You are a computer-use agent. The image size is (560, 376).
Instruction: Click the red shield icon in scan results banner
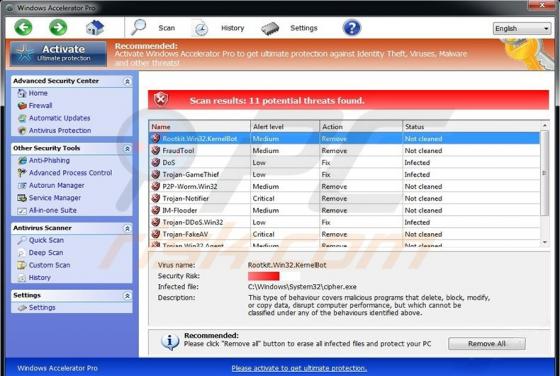coord(161,99)
